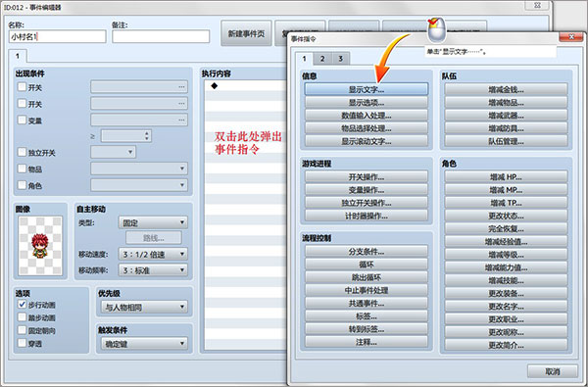Expand the 触发条件 dropdown showing 确定键
Image resolution: width=588 pixels, height=387 pixels.
(x=144, y=344)
